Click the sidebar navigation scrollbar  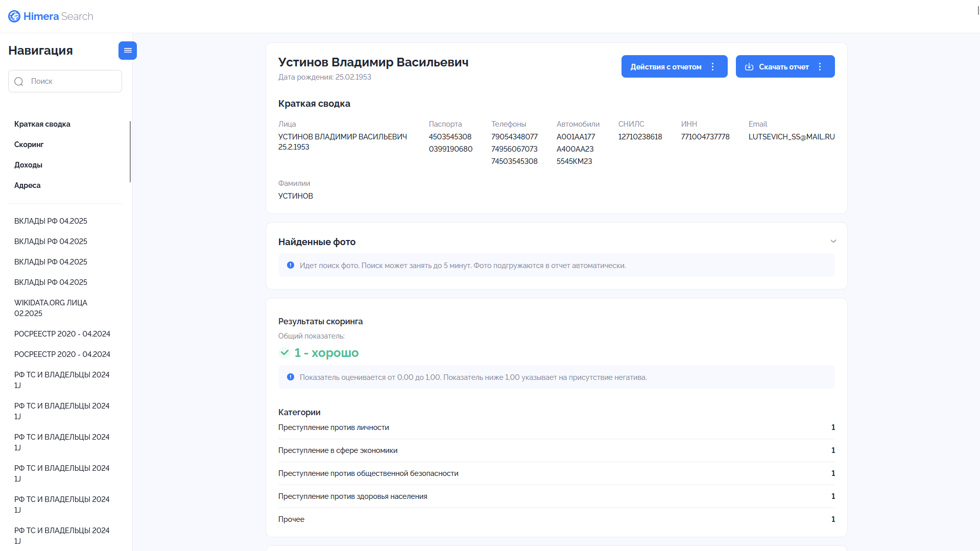130,151
